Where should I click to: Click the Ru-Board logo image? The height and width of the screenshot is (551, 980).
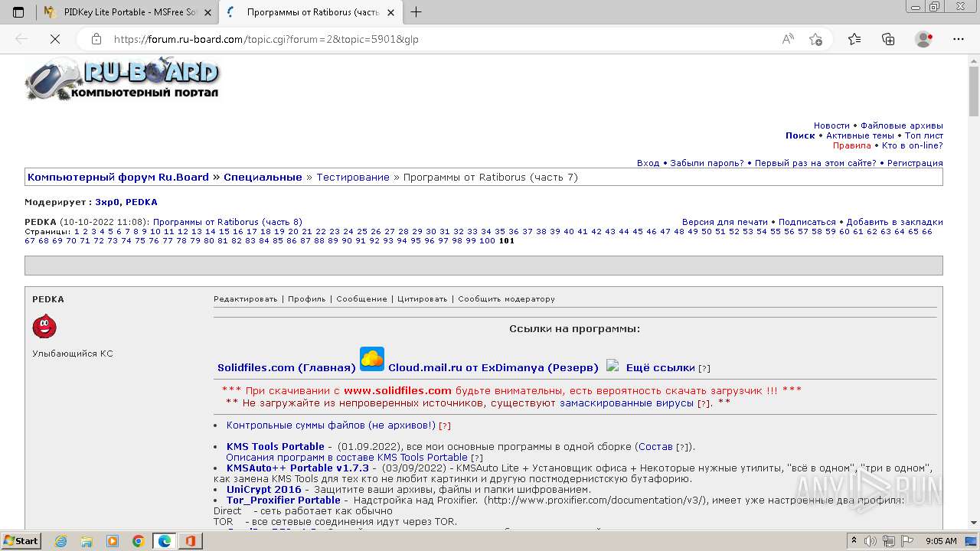click(122, 80)
